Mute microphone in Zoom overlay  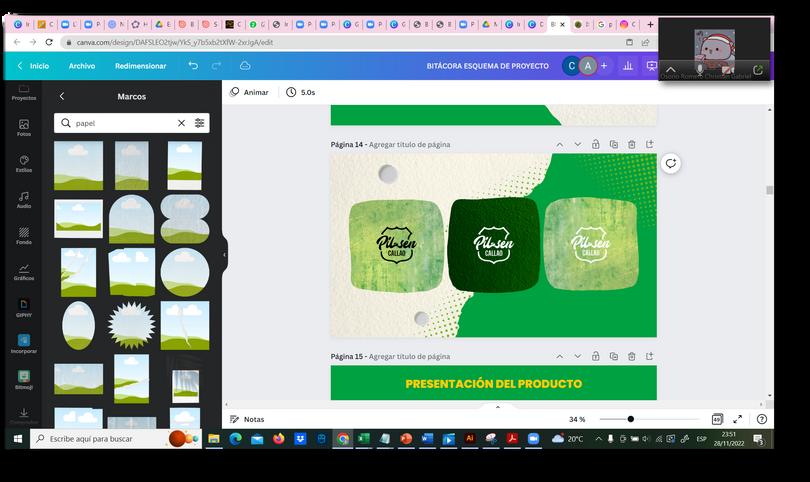click(x=699, y=69)
